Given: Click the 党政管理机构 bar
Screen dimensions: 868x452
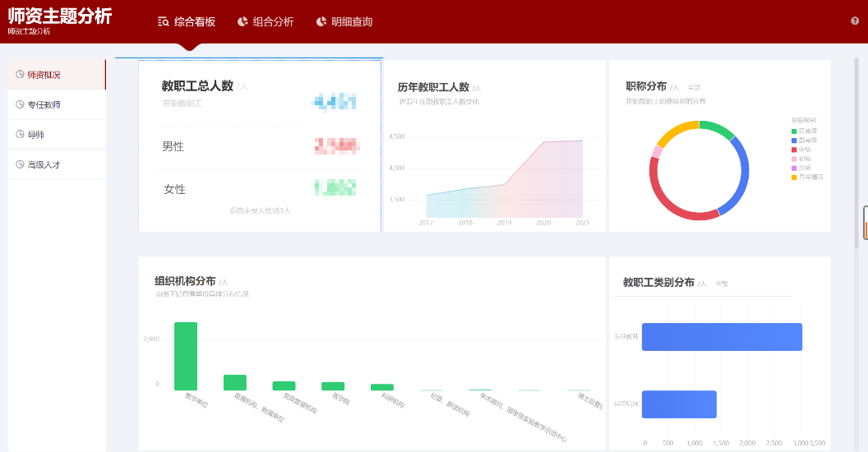Looking at the screenshot, I should click(284, 386).
